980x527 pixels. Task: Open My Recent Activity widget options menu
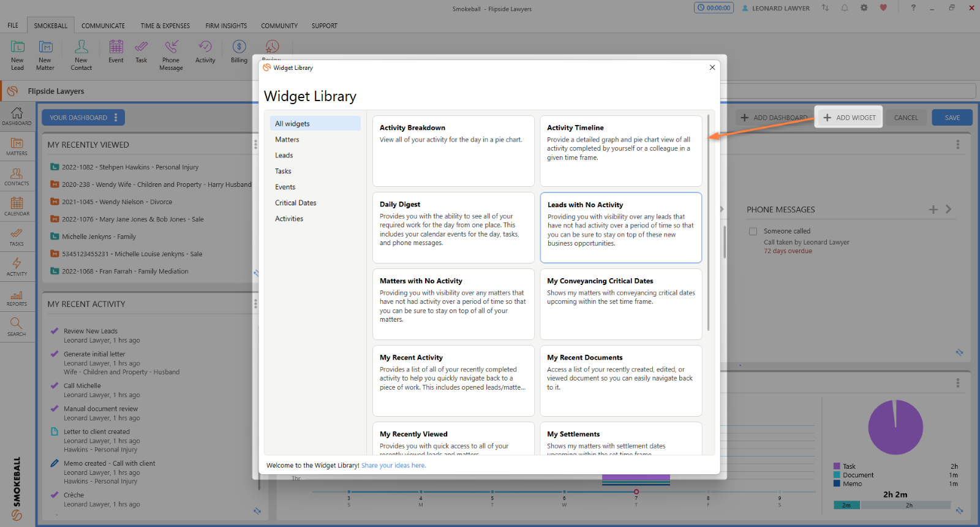click(x=255, y=304)
